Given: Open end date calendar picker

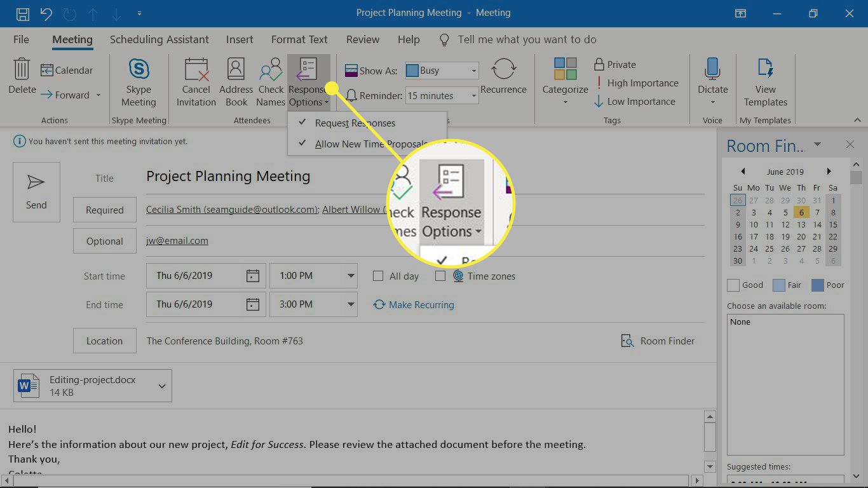Looking at the screenshot, I should [x=253, y=304].
